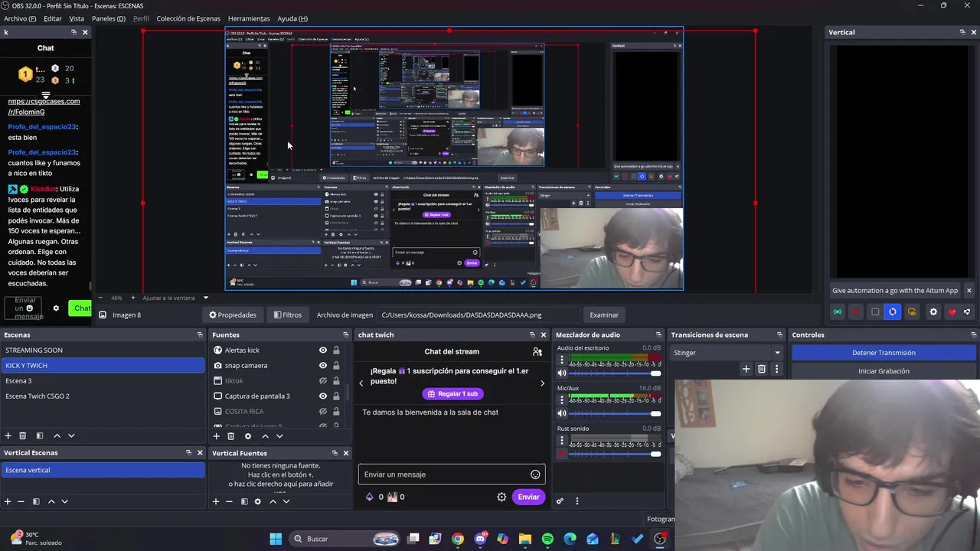This screenshot has width=980, height=551.
Task: Show the tiktok source
Action: tap(323, 380)
